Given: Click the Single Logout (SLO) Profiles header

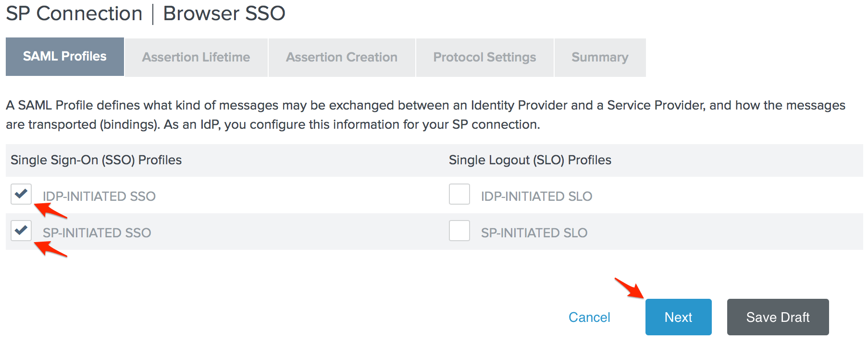Looking at the screenshot, I should pos(530,160).
